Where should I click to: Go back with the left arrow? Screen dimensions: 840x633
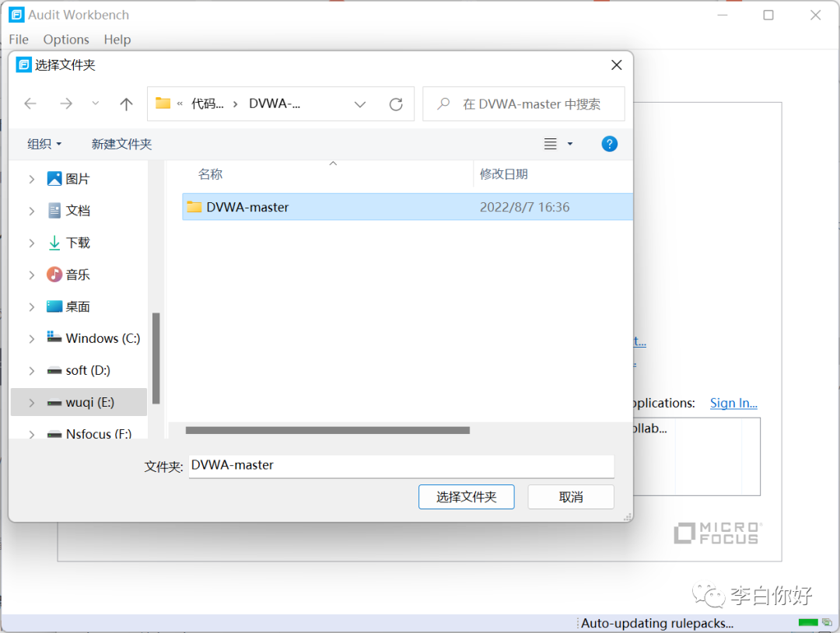[30, 103]
